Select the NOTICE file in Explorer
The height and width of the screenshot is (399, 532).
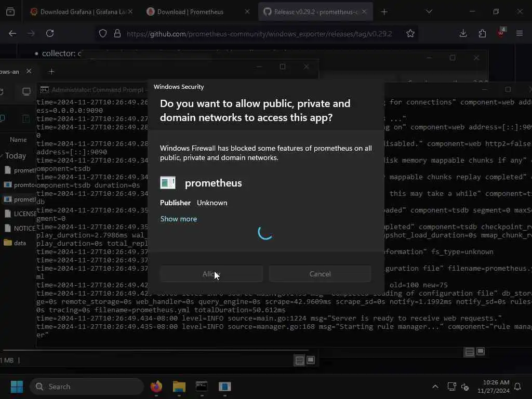20,229
